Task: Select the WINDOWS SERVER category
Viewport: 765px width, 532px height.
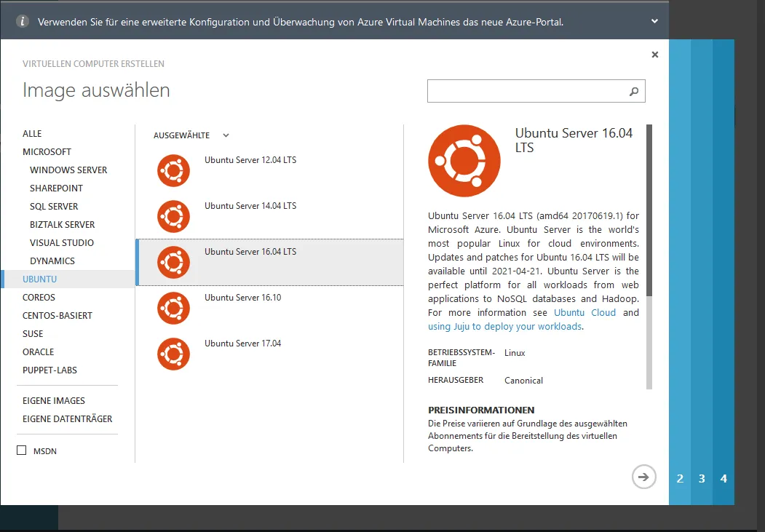Action: click(68, 170)
